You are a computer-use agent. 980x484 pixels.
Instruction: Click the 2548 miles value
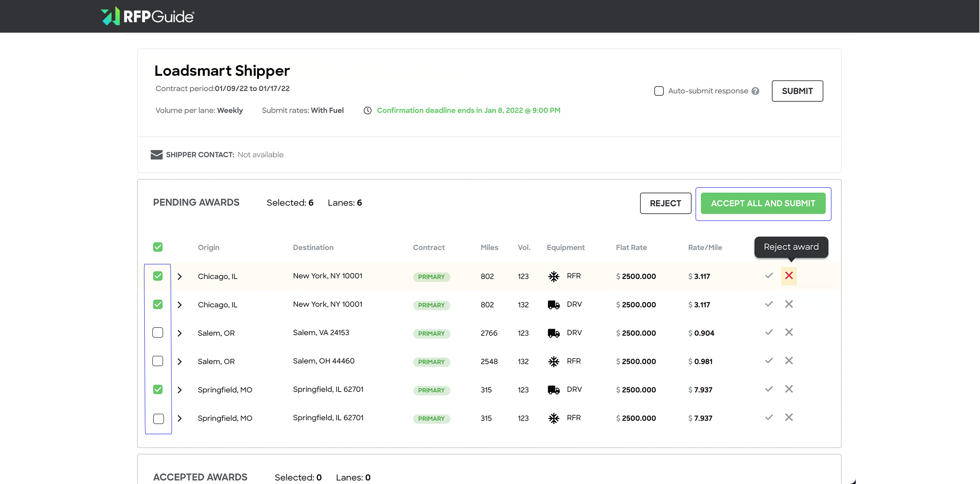489,361
